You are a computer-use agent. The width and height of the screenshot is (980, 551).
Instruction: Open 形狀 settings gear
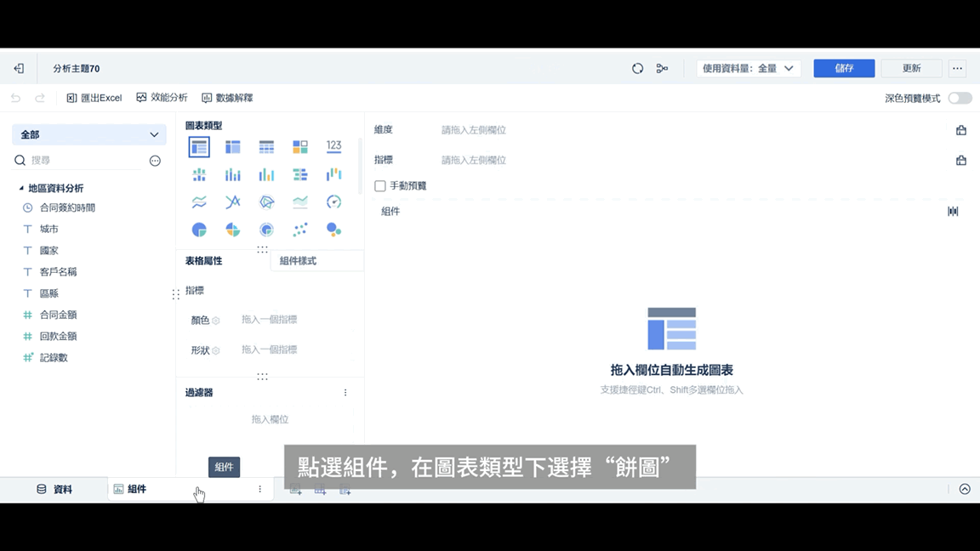click(x=215, y=350)
